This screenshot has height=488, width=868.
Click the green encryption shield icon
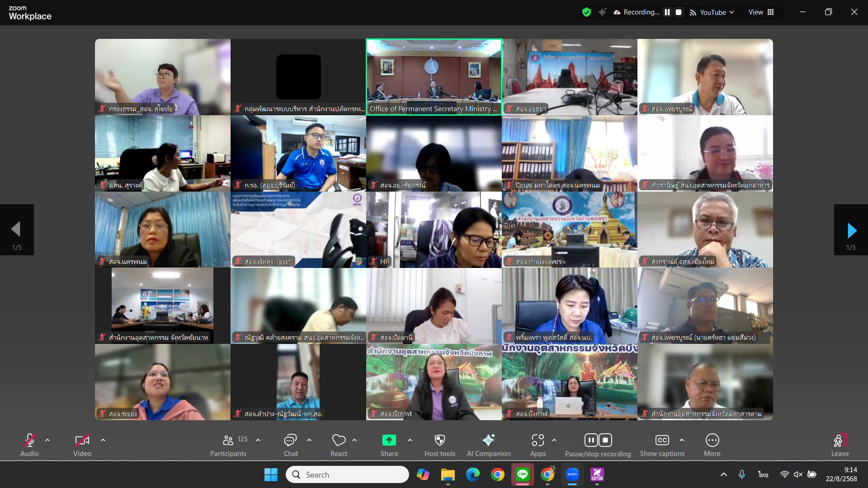point(586,12)
